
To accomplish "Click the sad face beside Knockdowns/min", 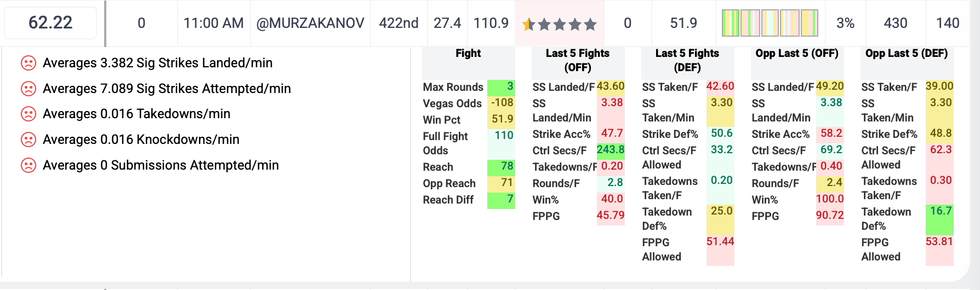I will (x=29, y=140).
